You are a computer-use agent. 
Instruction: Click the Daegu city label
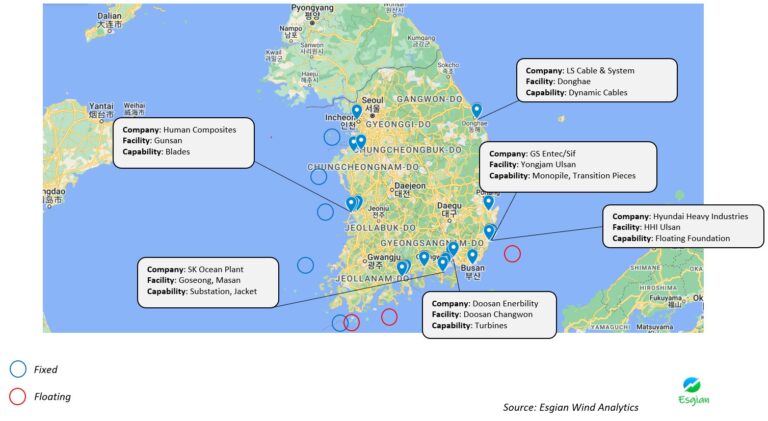449,210
